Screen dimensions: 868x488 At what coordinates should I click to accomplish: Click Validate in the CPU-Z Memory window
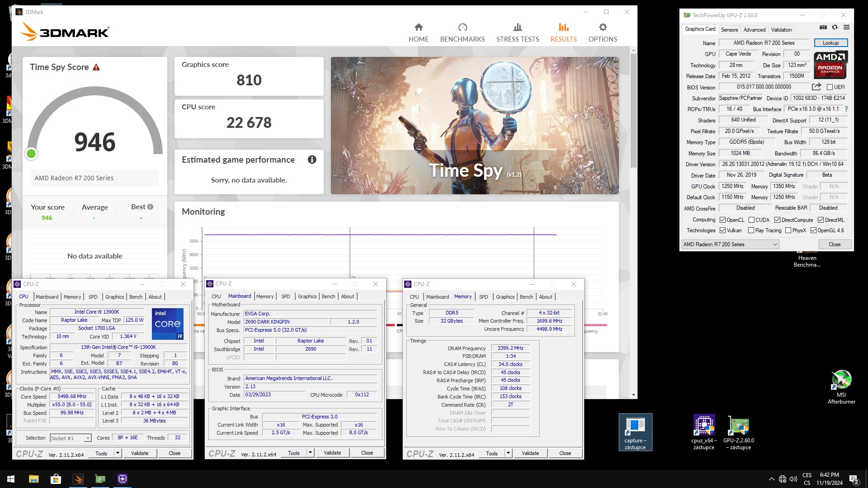(x=530, y=453)
